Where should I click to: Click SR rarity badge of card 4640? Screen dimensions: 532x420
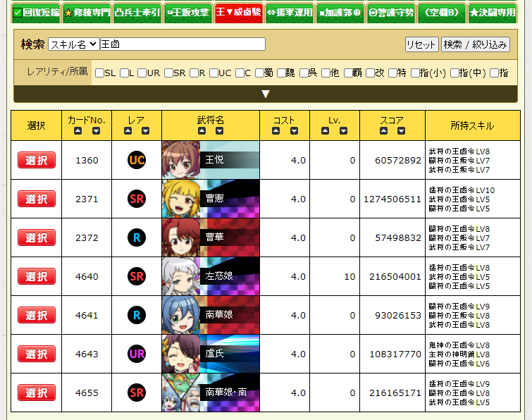137,276
